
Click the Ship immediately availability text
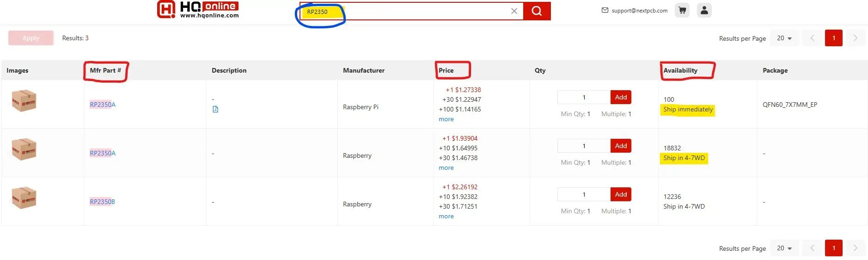[x=688, y=110]
